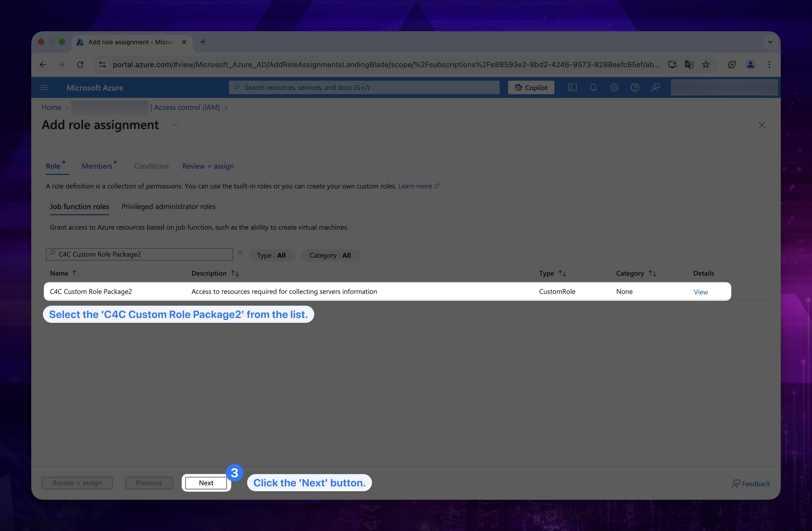View site information icon in address bar
Viewport: 812px width, 531px height.
tap(102, 65)
